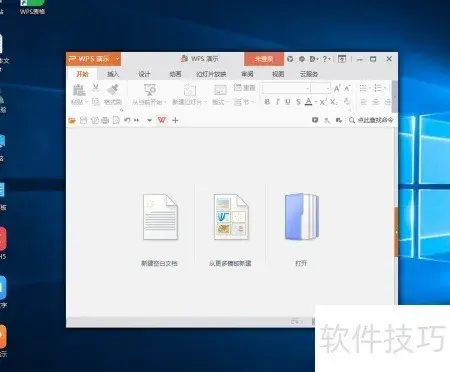450x372 pixels.
Task: Click the plus icon to add tab
Action: 175,120
